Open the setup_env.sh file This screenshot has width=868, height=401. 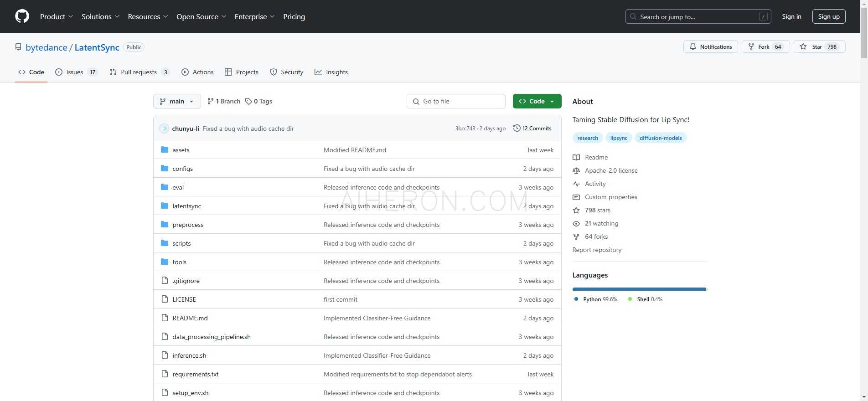click(x=191, y=393)
